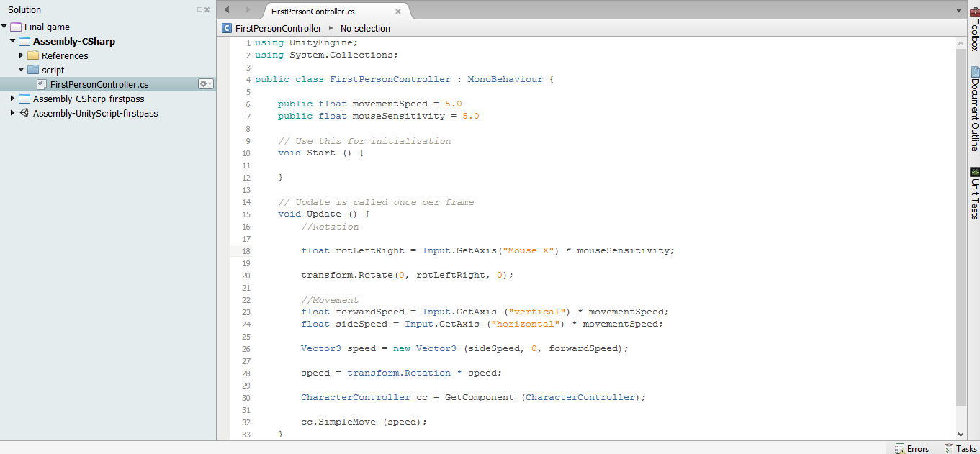Click the script folder icon
980x454 pixels.
33,70
